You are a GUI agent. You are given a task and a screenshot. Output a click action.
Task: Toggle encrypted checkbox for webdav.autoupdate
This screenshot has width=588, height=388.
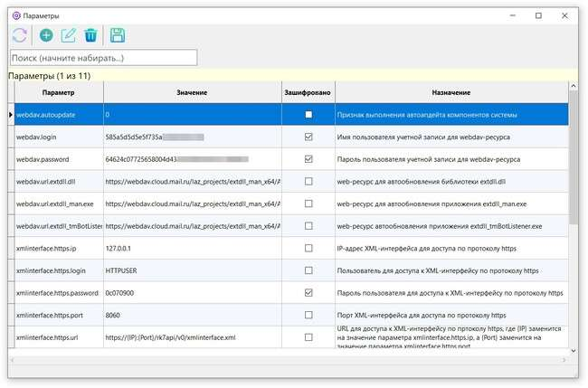pyautogui.click(x=308, y=115)
